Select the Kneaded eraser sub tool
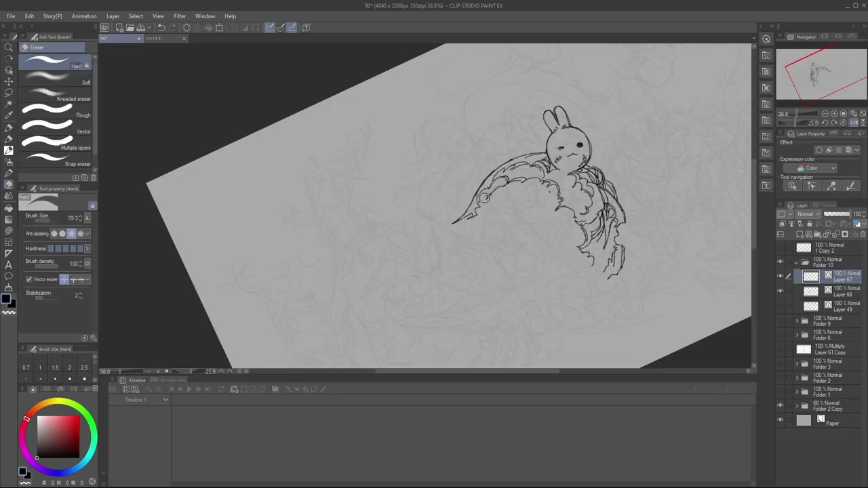Viewport: 868px width, 488px height. pyautogui.click(x=56, y=94)
